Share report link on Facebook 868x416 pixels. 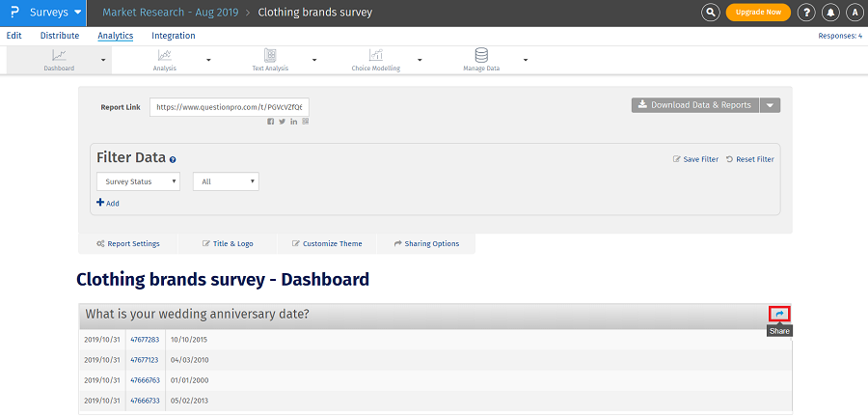point(271,121)
